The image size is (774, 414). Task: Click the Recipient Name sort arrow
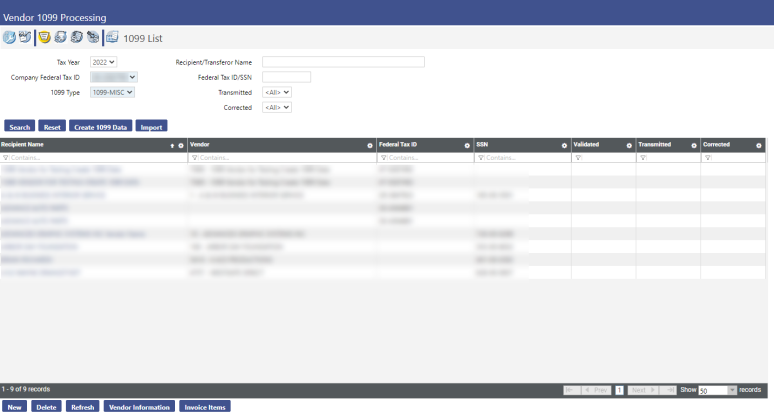pos(172,146)
